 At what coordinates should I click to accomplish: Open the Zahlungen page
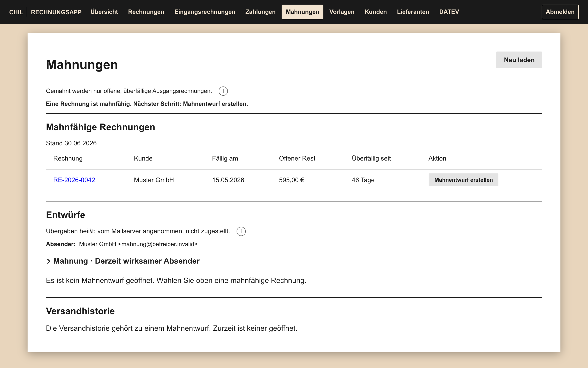coord(260,12)
